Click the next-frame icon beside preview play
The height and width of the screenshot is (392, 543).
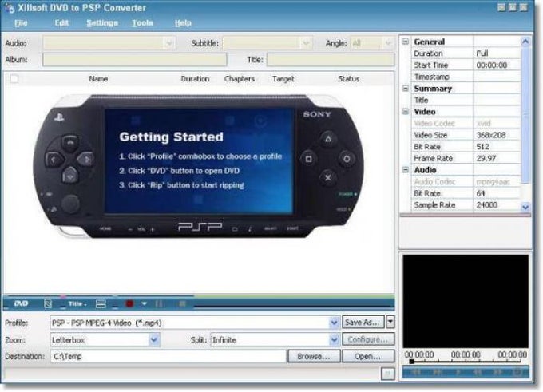coord(437,372)
